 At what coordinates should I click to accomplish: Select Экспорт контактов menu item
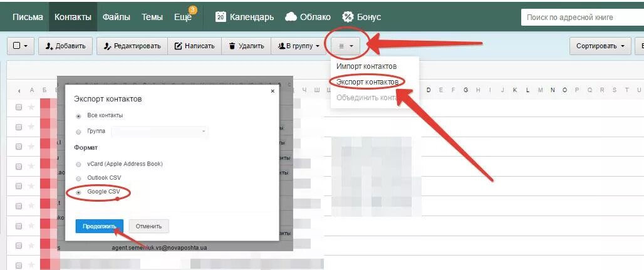(367, 82)
